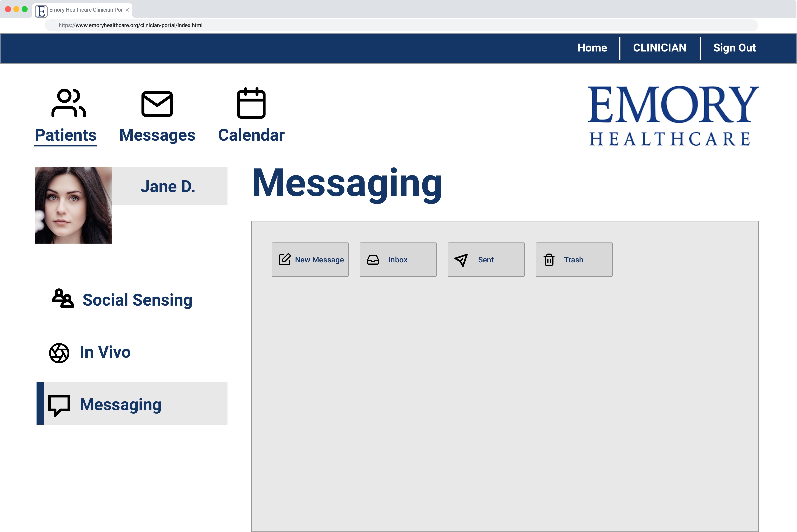Click the Messages envelope icon
797x532 pixels.
(157, 104)
